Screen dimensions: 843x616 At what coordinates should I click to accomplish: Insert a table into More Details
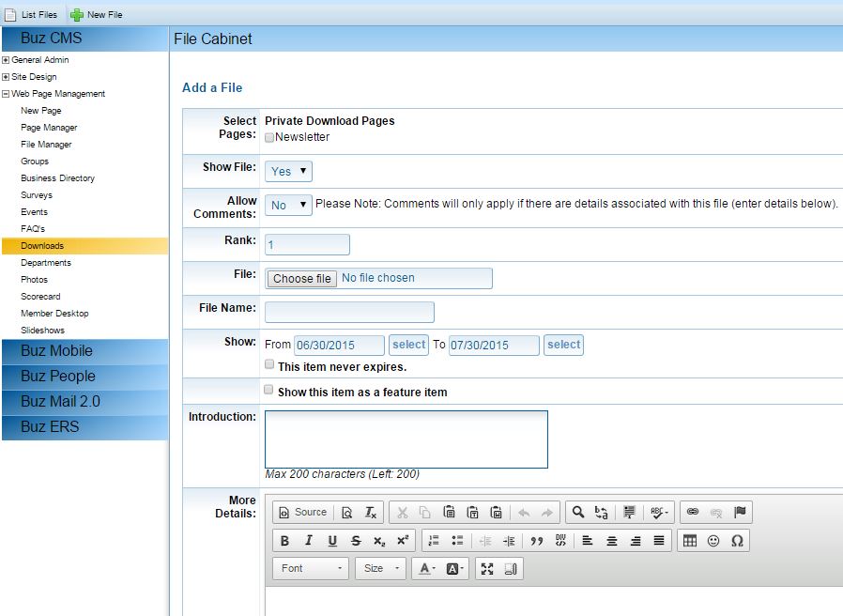click(690, 541)
